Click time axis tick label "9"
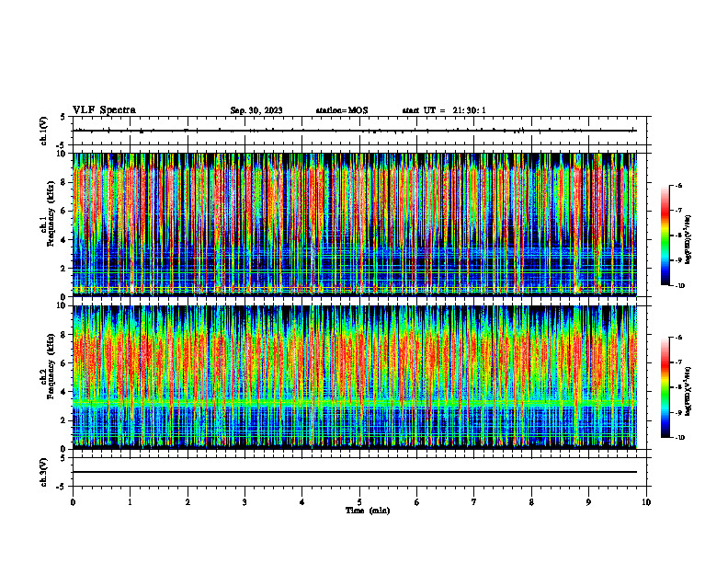Viewport: 728px width, 563px height. 589,502
